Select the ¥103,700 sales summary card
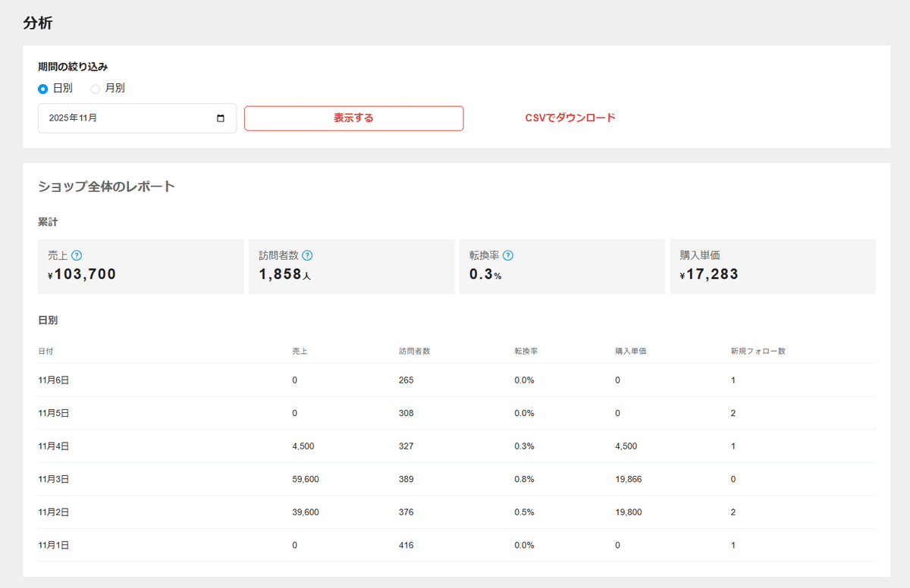 pos(140,266)
